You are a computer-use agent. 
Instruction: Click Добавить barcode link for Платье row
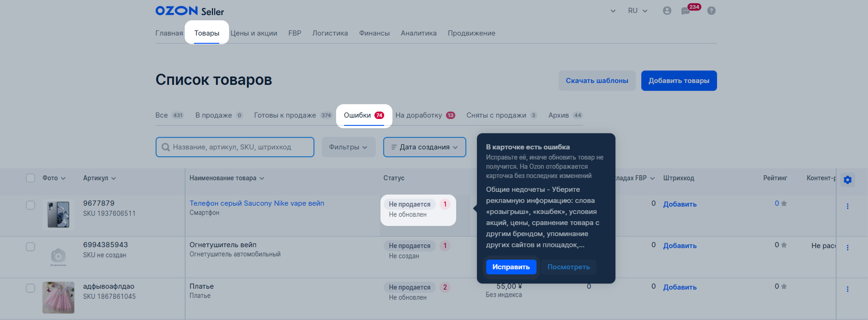coord(680,287)
